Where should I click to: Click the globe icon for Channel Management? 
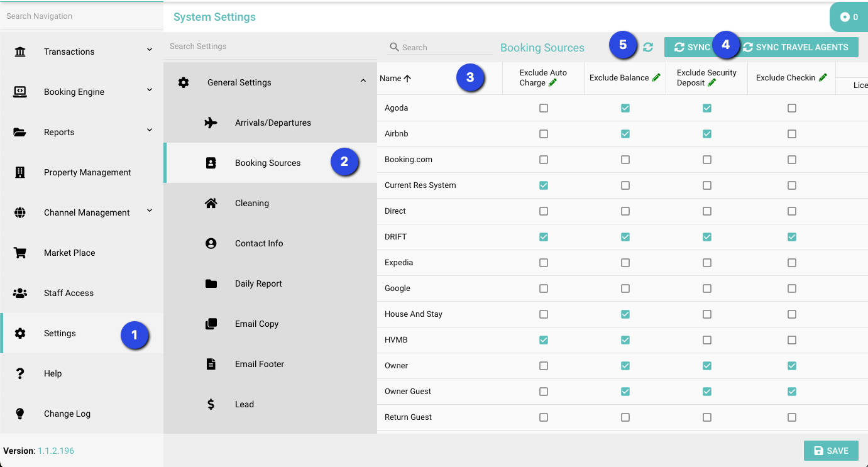(x=20, y=212)
